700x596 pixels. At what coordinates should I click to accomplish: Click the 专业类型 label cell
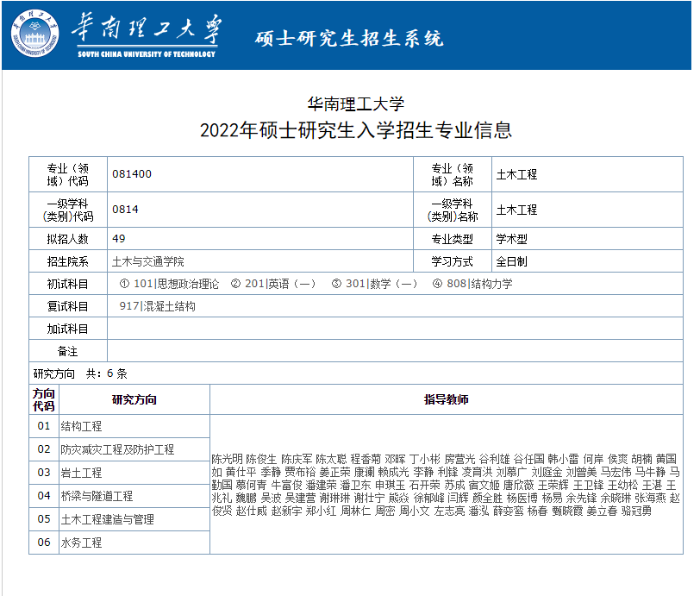point(453,239)
